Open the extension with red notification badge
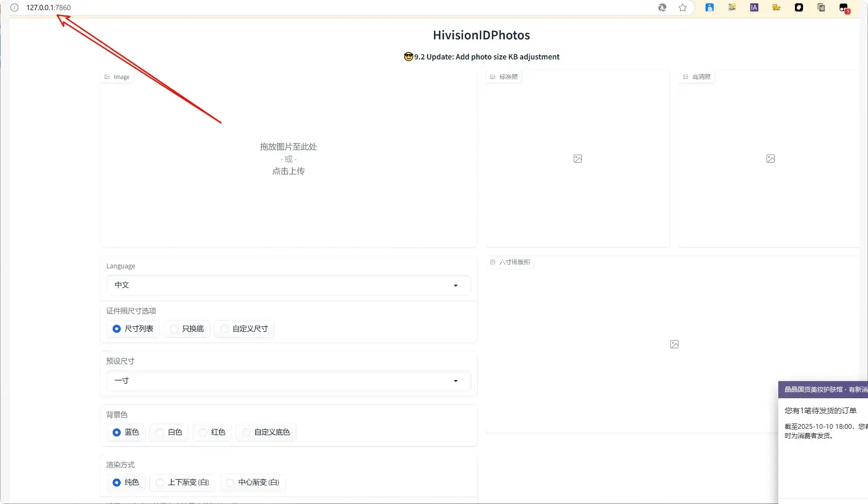Screen dimensions: 868x504 [844, 8]
